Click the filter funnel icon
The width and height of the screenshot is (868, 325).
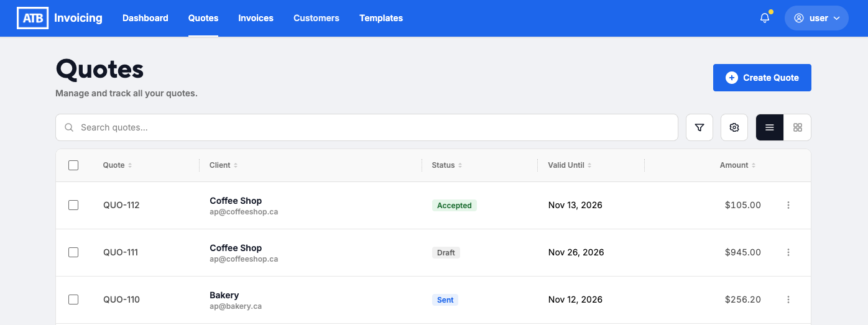point(699,127)
